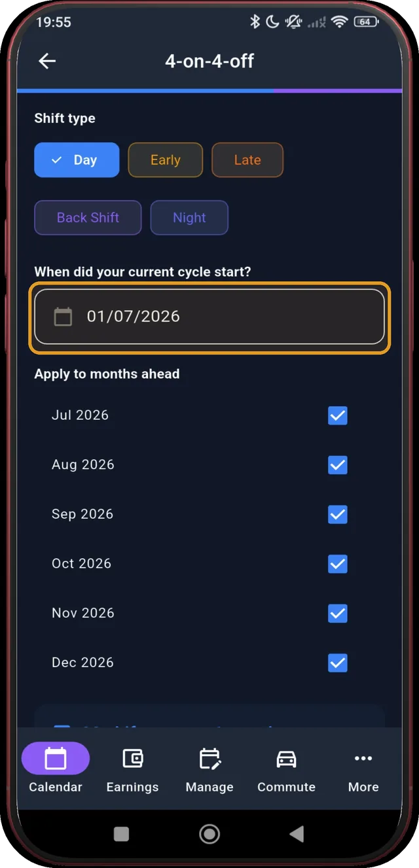Screen dimensions: 419x868
Task: Uncheck the Sep 2026 checkbox
Action: click(x=338, y=514)
